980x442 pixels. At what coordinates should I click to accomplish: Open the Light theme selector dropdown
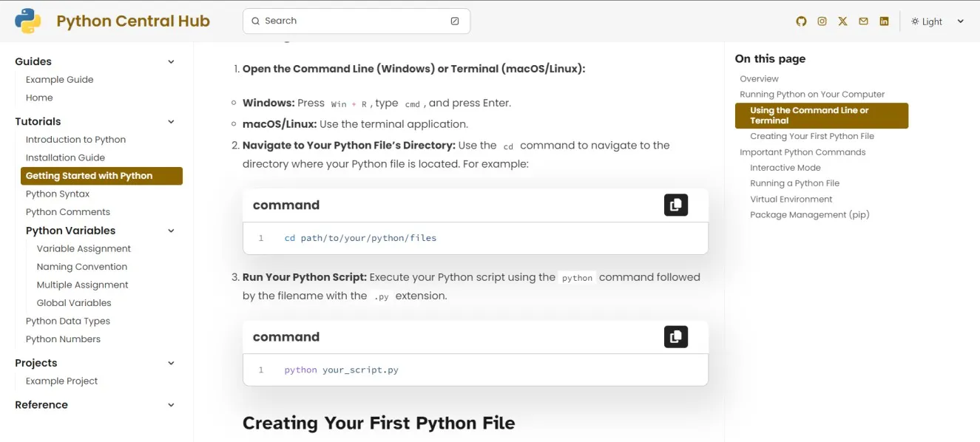pyautogui.click(x=937, y=21)
